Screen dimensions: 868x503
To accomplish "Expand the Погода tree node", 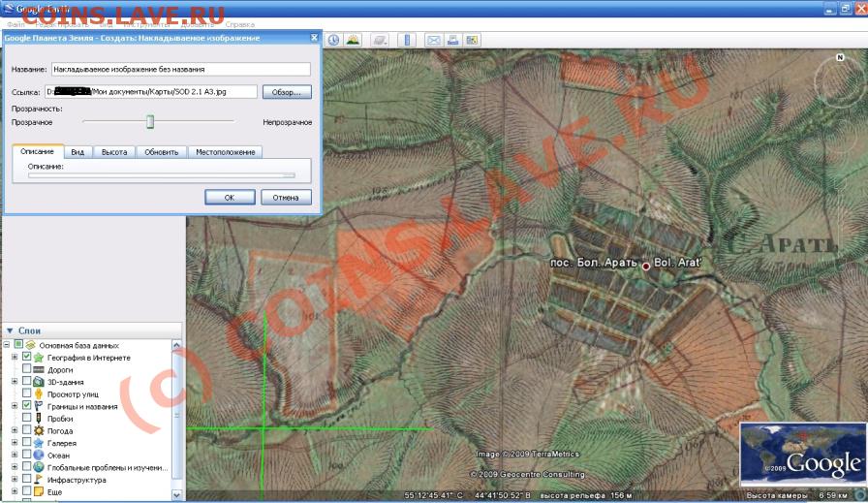I will pos(15,430).
